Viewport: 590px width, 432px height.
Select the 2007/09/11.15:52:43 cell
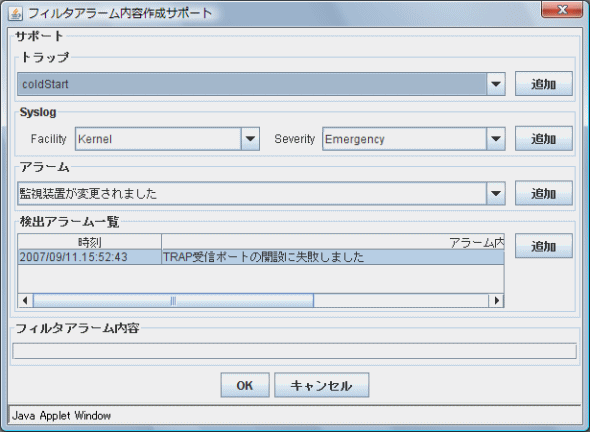[90, 257]
